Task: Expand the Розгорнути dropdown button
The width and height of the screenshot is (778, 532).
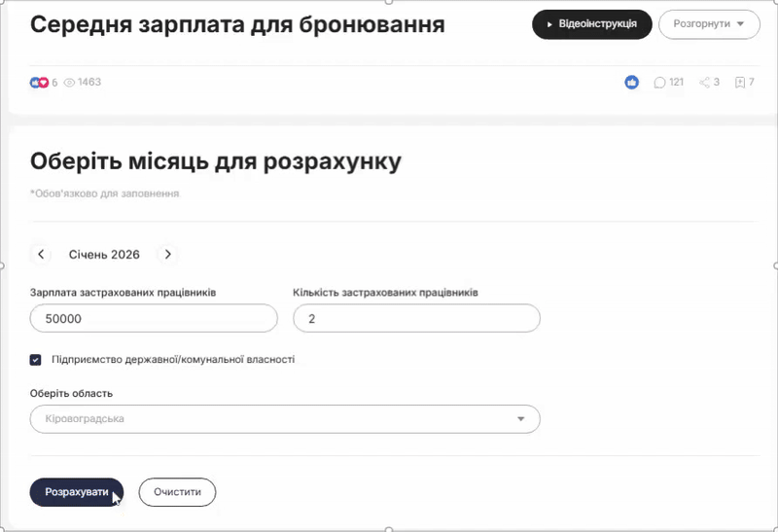Action: click(x=709, y=24)
